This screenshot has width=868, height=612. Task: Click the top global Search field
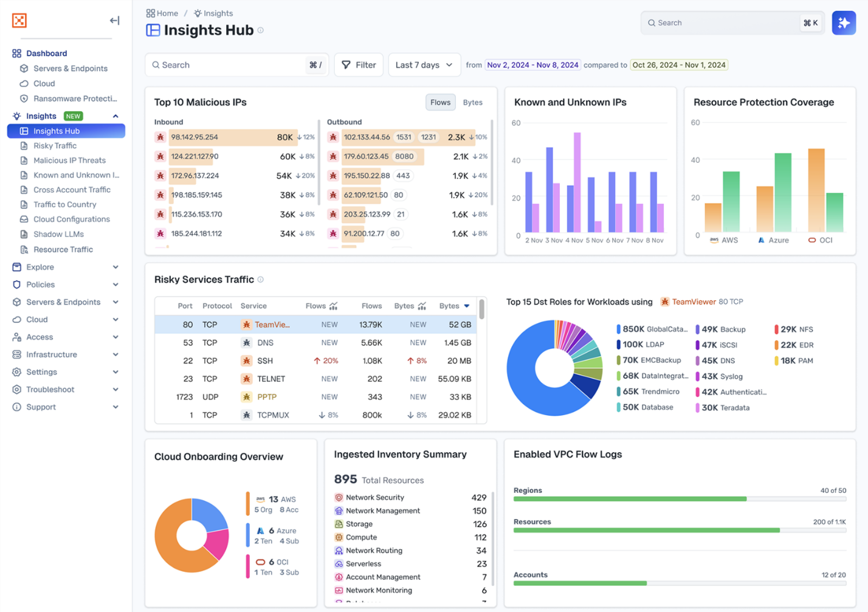[732, 23]
